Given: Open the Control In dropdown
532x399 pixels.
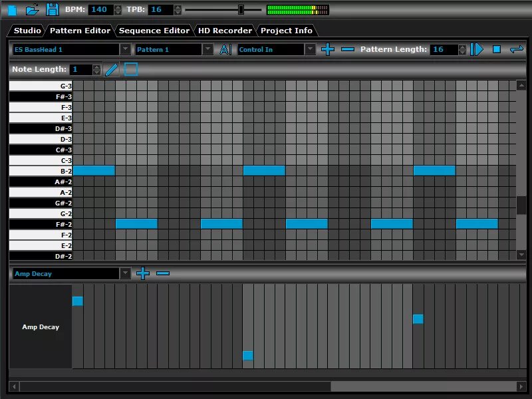Looking at the screenshot, I should click(310, 49).
